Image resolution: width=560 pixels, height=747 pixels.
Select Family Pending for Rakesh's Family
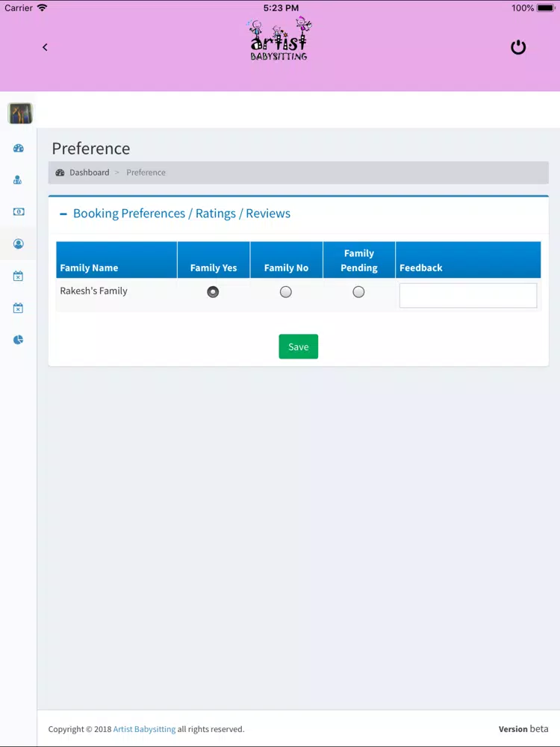click(x=358, y=291)
